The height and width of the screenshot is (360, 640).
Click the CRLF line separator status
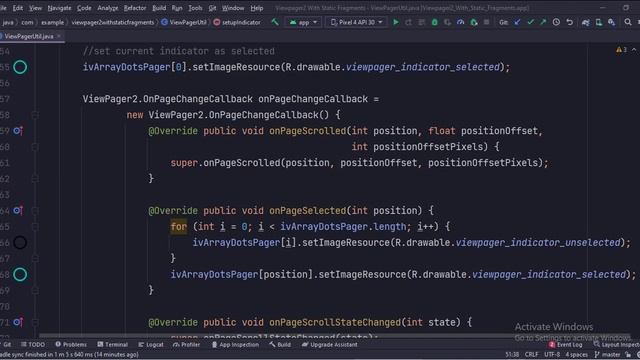pyautogui.click(x=531, y=355)
